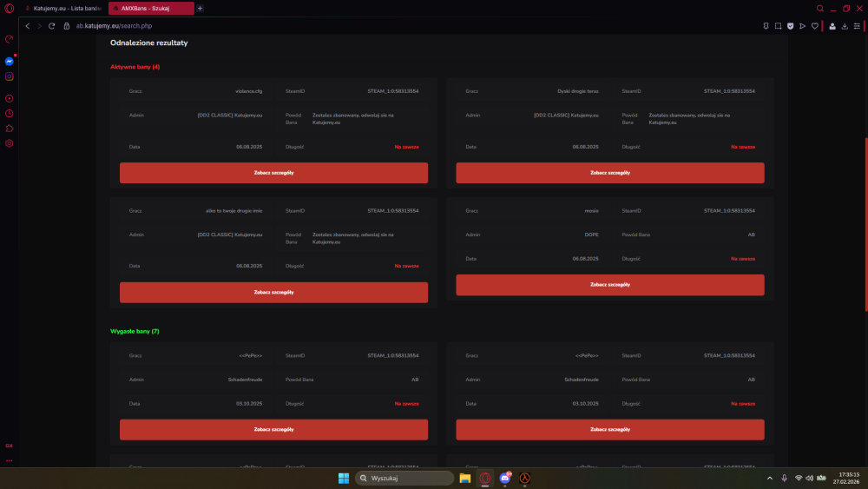Switch to Katujemy.eu - Lista banów tab
This screenshot has width=868, height=489.
tap(63, 9)
